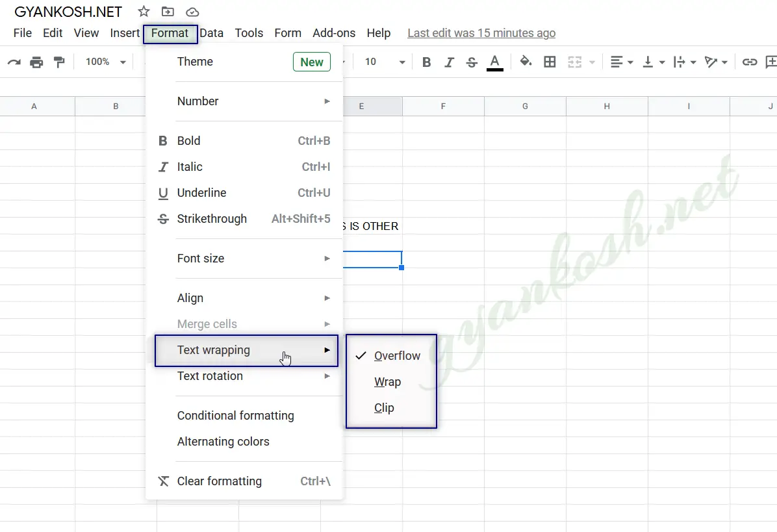Click the print icon
The image size is (777, 532).
point(36,62)
